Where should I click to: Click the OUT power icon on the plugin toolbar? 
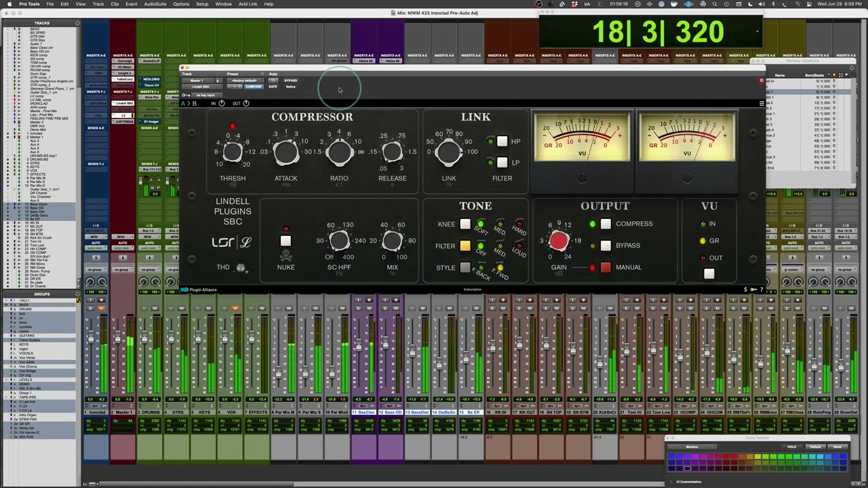tap(246, 103)
